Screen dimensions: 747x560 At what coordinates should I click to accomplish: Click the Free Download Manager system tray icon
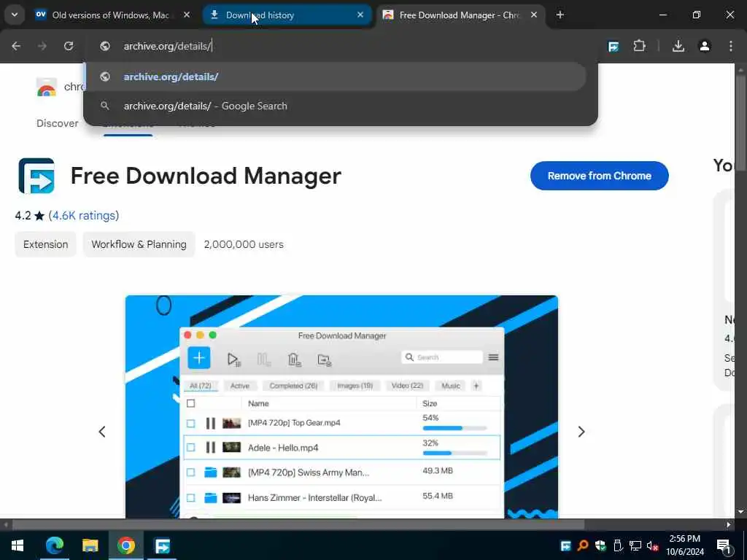pyautogui.click(x=565, y=545)
